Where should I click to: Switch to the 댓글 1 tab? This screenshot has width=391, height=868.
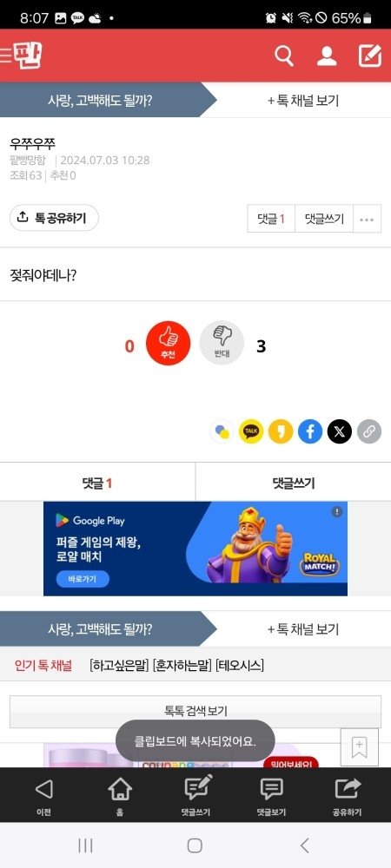[x=97, y=483]
